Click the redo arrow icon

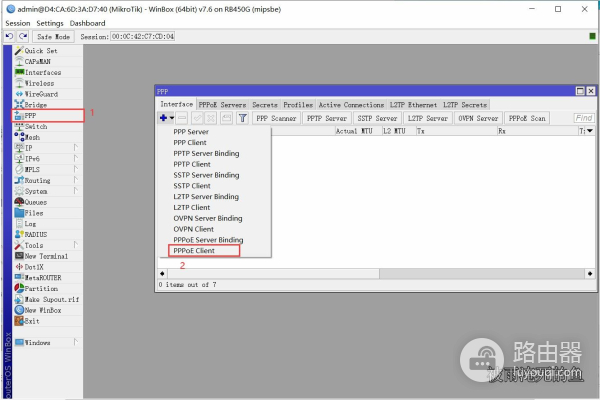23,36
